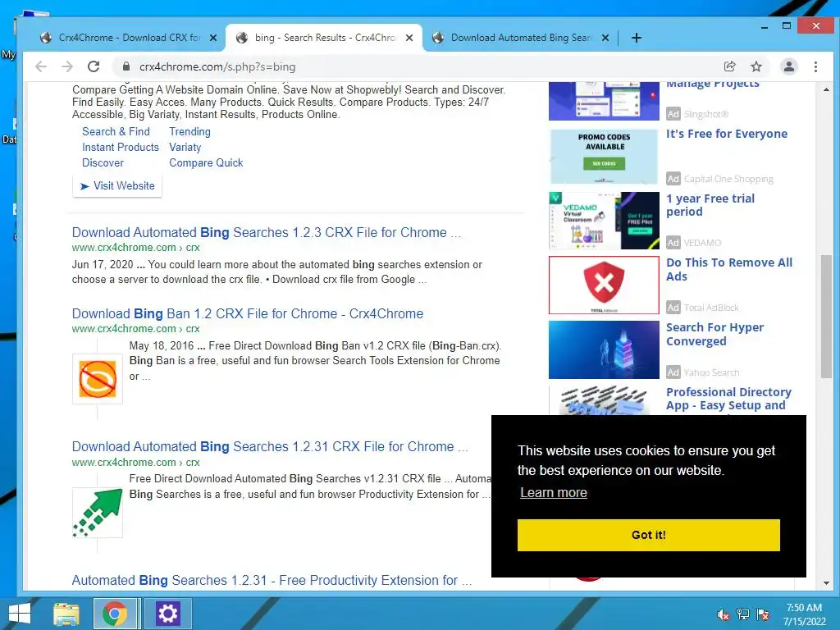
Task: Open the Discover link
Action: pos(103,163)
